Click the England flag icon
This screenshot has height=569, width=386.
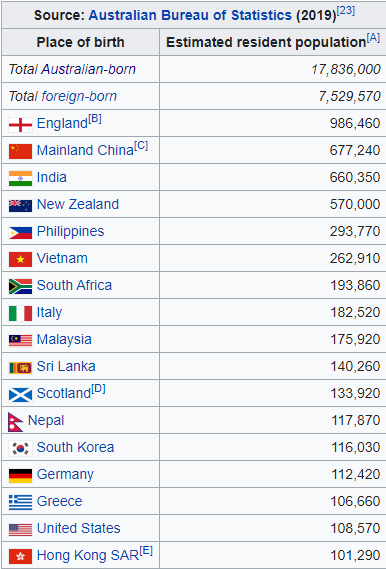pyautogui.click(x=20, y=125)
